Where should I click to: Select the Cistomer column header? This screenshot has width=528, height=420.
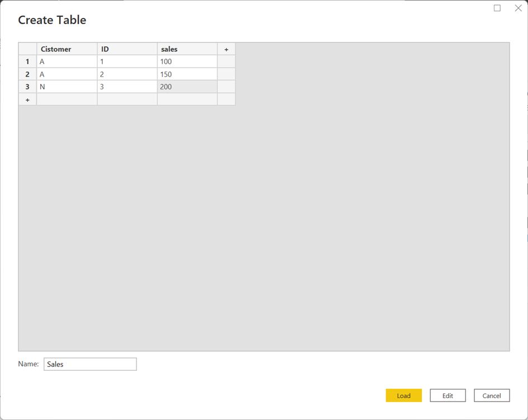(66, 49)
